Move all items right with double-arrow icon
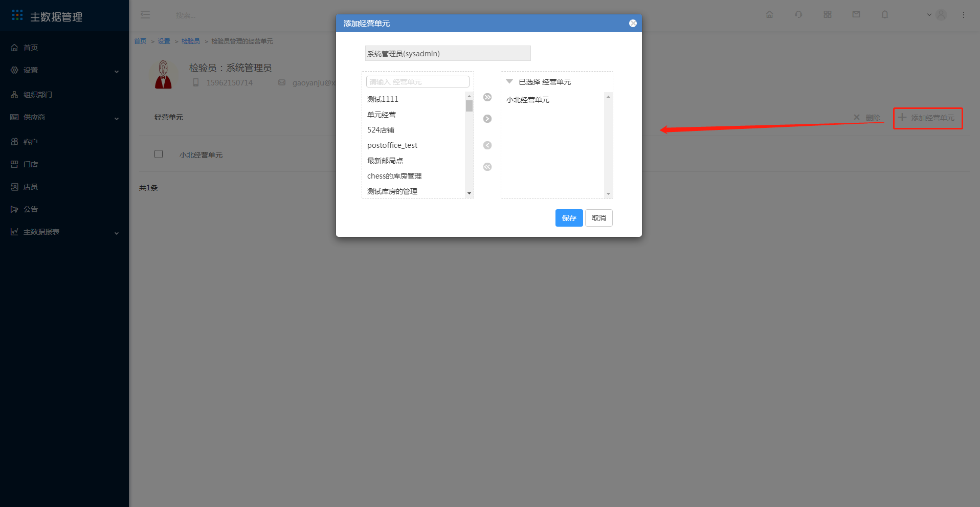 [x=487, y=97]
